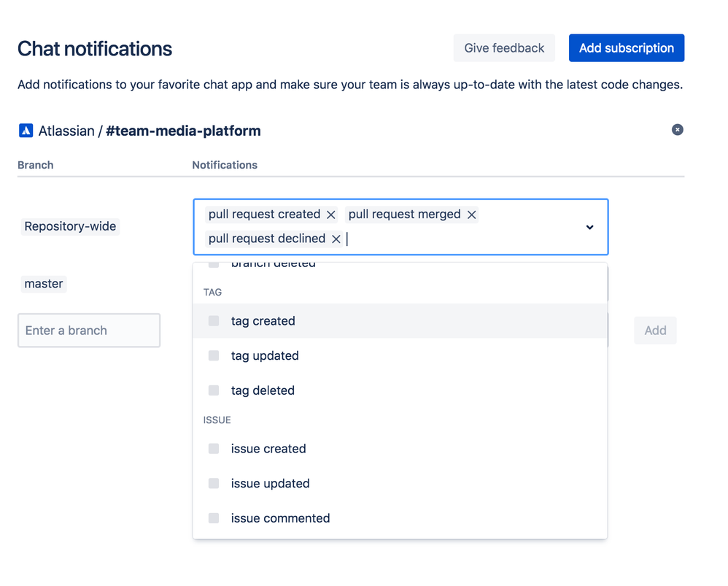Click the Add subscription button
The height and width of the screenshot is (586, 728).
coord(627,48)
